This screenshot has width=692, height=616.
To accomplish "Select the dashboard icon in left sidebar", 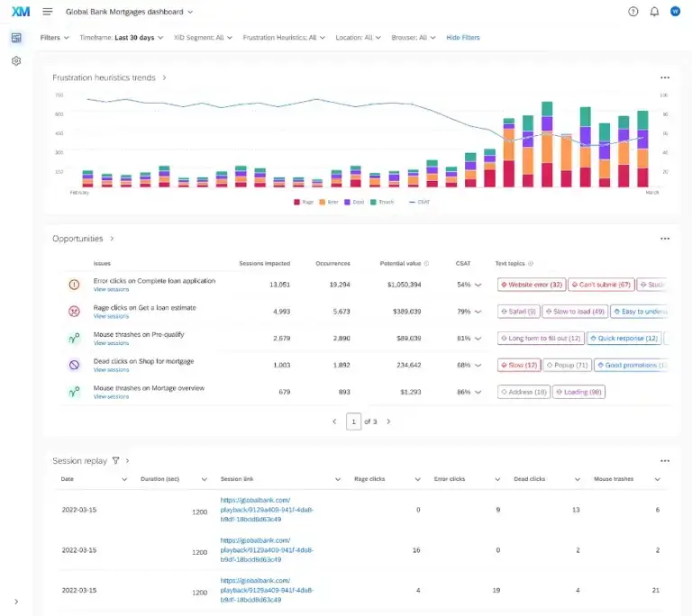I will 16,38.
